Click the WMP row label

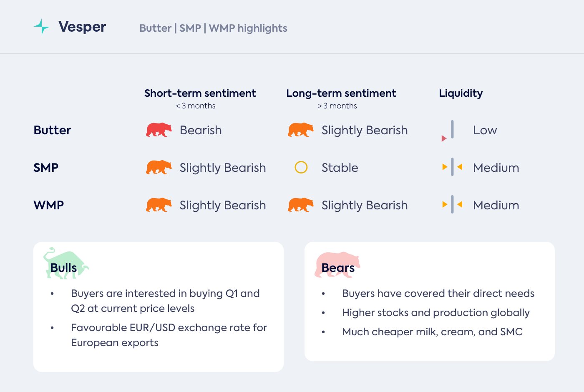(x=48, y=205)
